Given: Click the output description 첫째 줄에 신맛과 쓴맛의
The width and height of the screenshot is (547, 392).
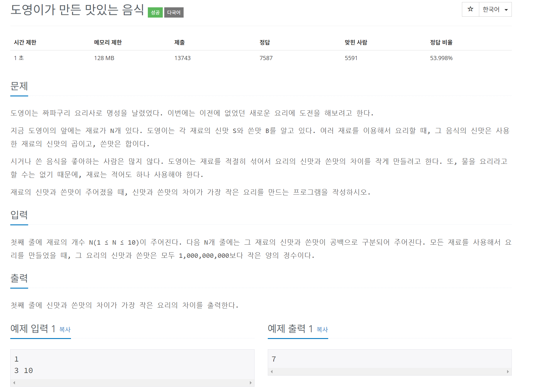Looking at the screenshot, I should coord(125,305).
